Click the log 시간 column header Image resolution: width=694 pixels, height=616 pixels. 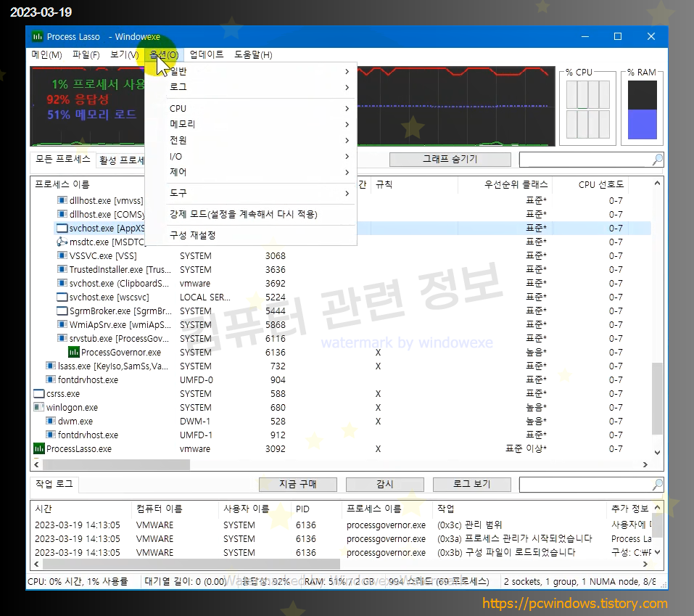(82, 509)
